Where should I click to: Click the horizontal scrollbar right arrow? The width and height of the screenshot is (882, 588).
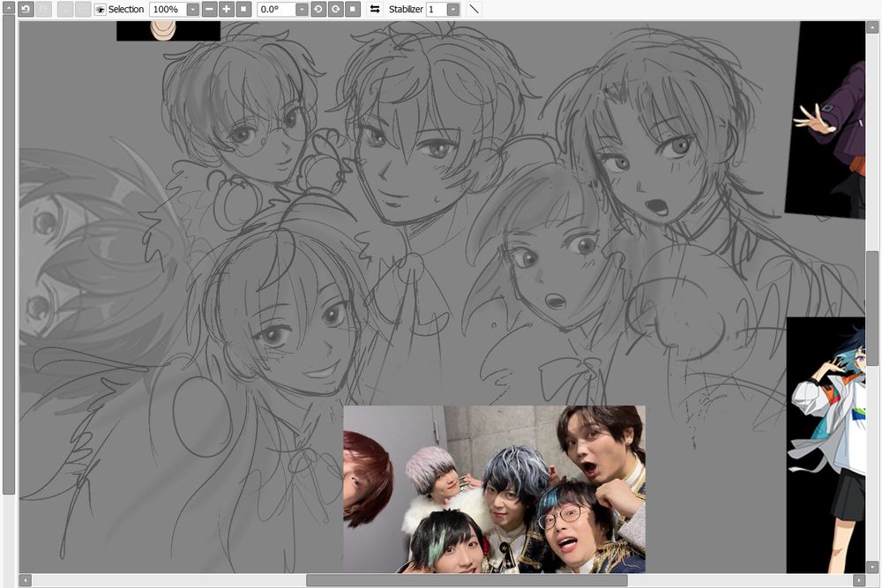(859, 580)
